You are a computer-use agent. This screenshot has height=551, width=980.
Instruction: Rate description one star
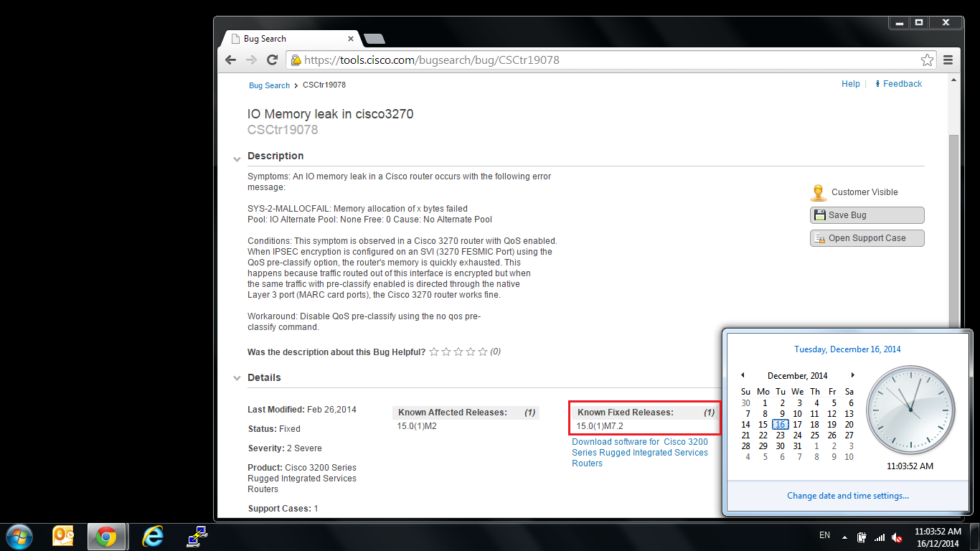click(433, 352)
